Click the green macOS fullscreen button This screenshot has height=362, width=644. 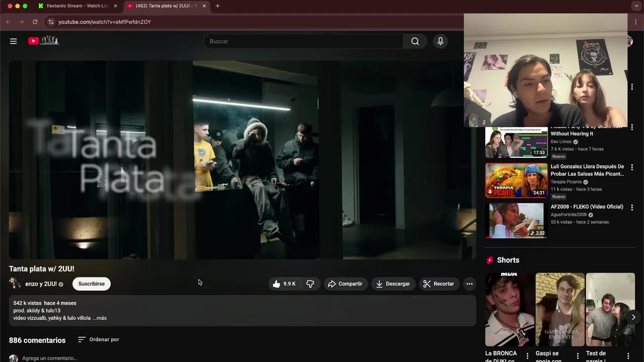point(25,6)
